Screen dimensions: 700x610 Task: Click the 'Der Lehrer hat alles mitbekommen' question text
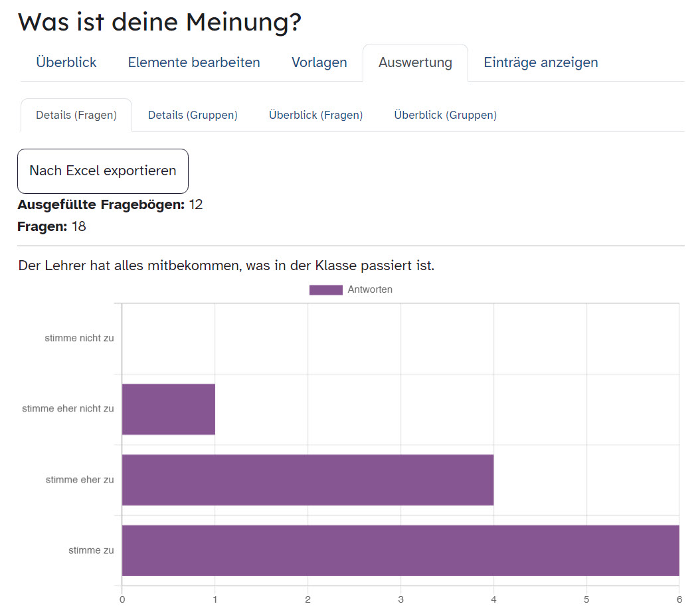226,266
